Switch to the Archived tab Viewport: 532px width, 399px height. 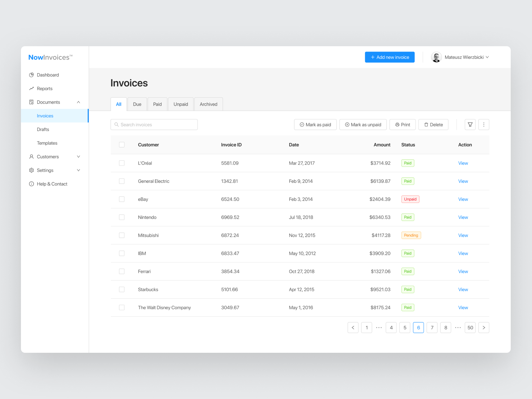[x=208, y=104]
